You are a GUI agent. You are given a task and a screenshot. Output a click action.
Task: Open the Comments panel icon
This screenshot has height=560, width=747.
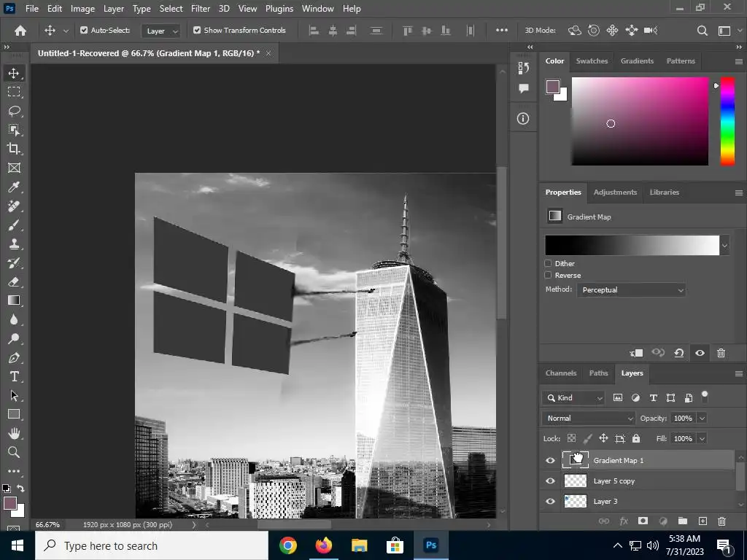tap(524, 88)
